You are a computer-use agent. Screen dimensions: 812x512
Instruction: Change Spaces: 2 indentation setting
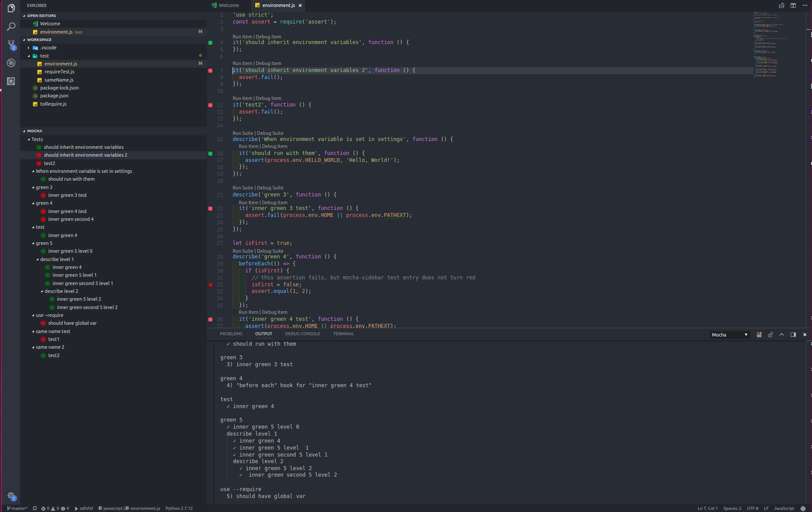732,509
